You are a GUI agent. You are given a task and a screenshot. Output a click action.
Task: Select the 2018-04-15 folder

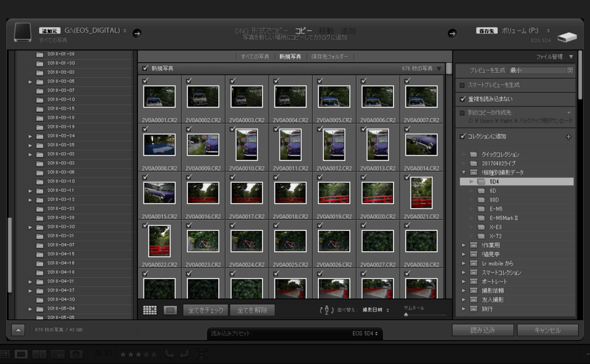[x=60, y=254]
